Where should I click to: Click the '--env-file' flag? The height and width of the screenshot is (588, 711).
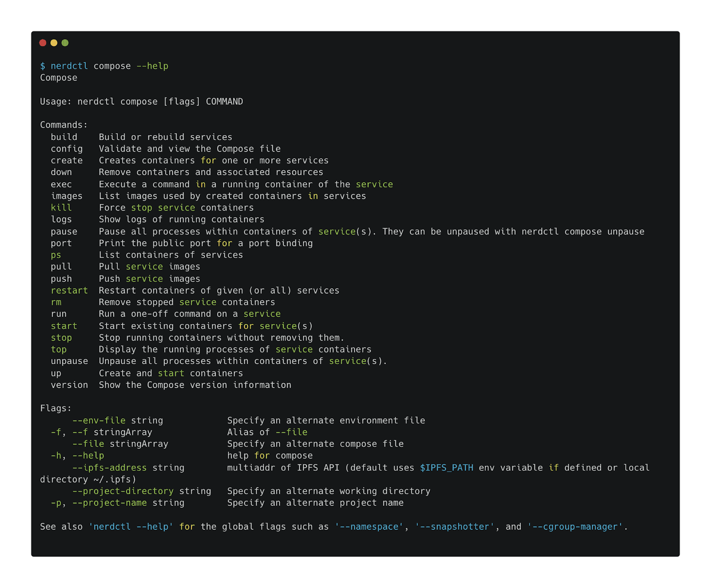point(99,420)
